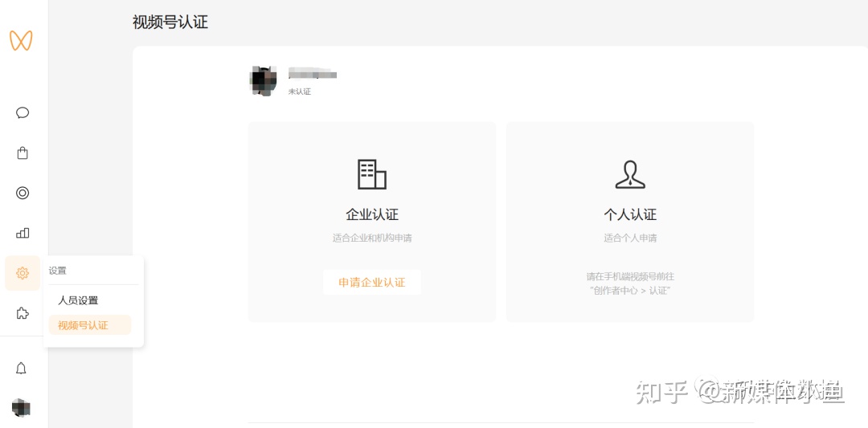Screen dimensions: 868x428
Task: Click the person icon on 个人认证 card
Action: [x=630, y=174]
